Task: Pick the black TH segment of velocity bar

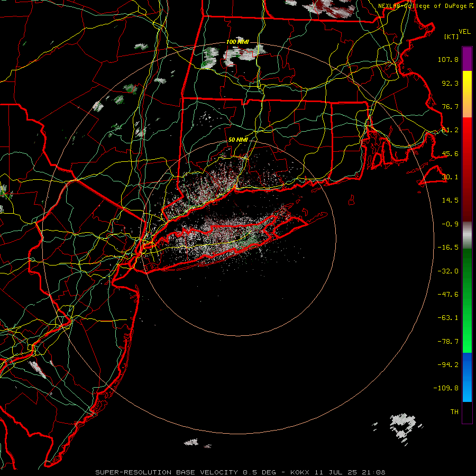Action: 467,412
